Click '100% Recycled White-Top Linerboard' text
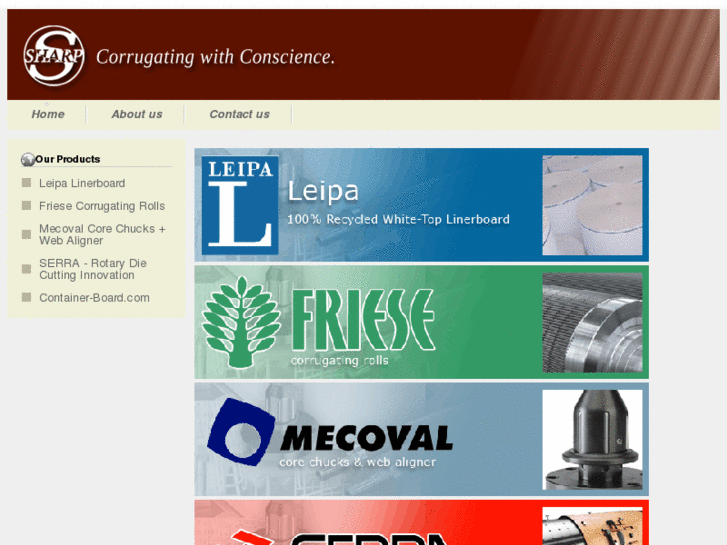This screenshot has height=545, width=727. 398,219
